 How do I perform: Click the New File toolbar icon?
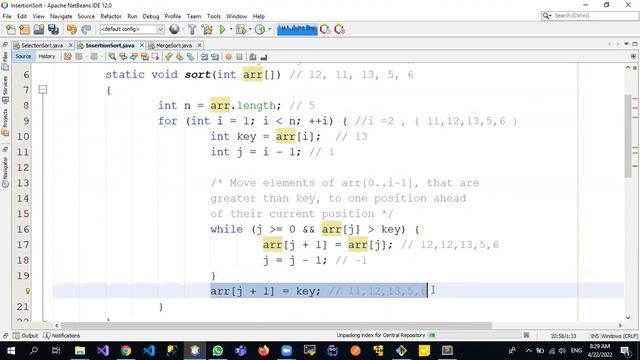(11, 29)
